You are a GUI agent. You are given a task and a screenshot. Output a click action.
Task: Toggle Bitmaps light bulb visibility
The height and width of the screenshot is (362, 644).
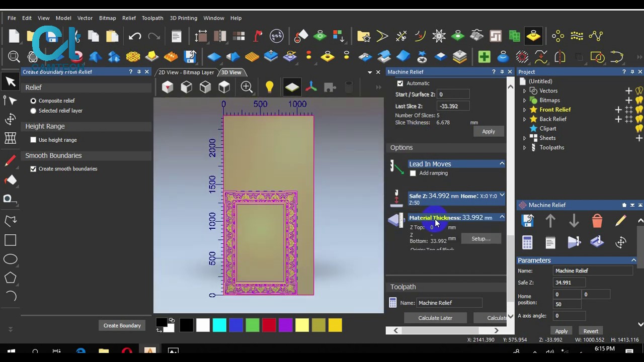click(639, 101)
